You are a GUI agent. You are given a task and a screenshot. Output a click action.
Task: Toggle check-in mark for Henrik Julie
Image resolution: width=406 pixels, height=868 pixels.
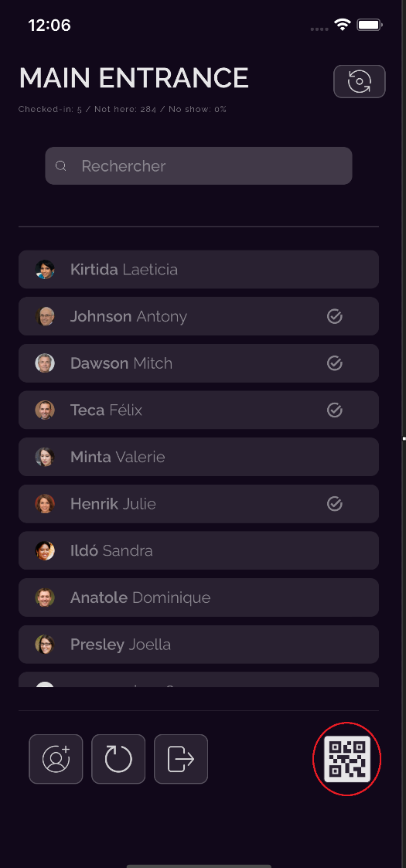point(335,504)
